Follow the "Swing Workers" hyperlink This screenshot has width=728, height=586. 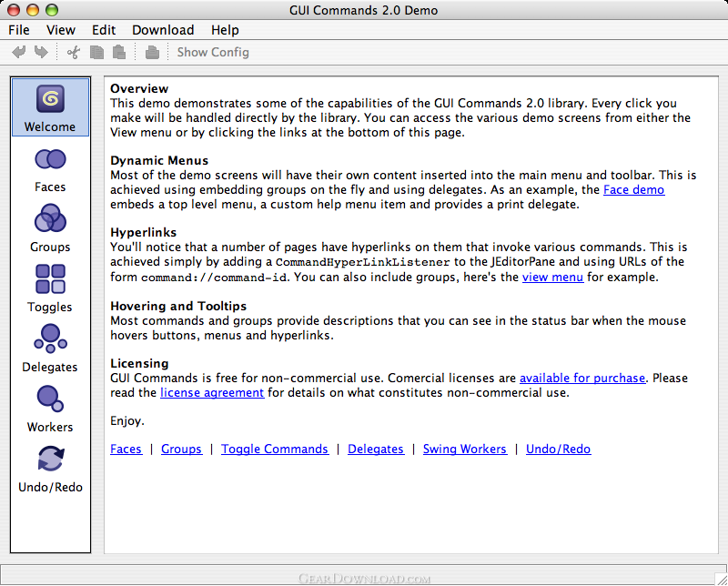[x=464, y=449]
